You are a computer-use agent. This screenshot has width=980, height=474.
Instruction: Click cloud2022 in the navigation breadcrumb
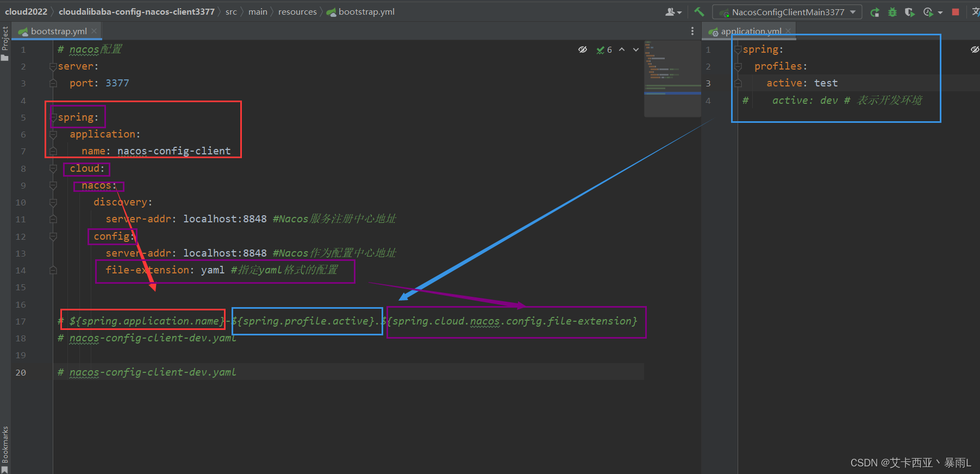pyautogui.click(x=26, y=11)
